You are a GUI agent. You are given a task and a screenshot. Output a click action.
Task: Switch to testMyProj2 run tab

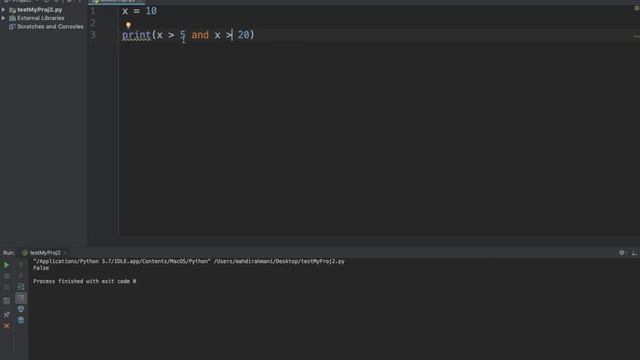tap(41, 253)
